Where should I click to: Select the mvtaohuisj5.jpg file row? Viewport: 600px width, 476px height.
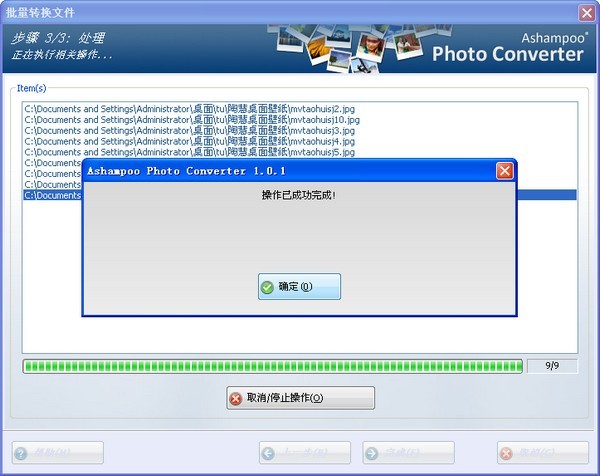[300, 152]
